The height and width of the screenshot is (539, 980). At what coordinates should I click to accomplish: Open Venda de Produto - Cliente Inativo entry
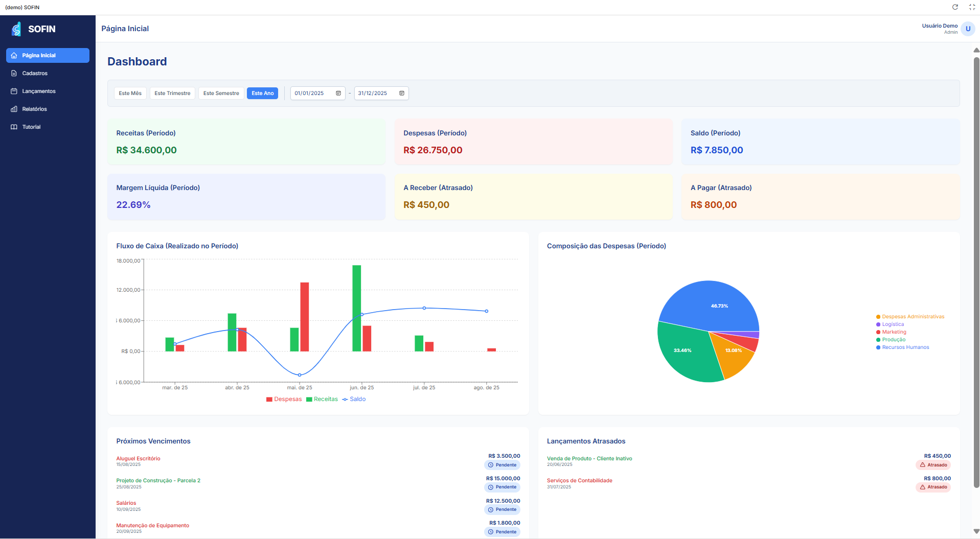589,459
